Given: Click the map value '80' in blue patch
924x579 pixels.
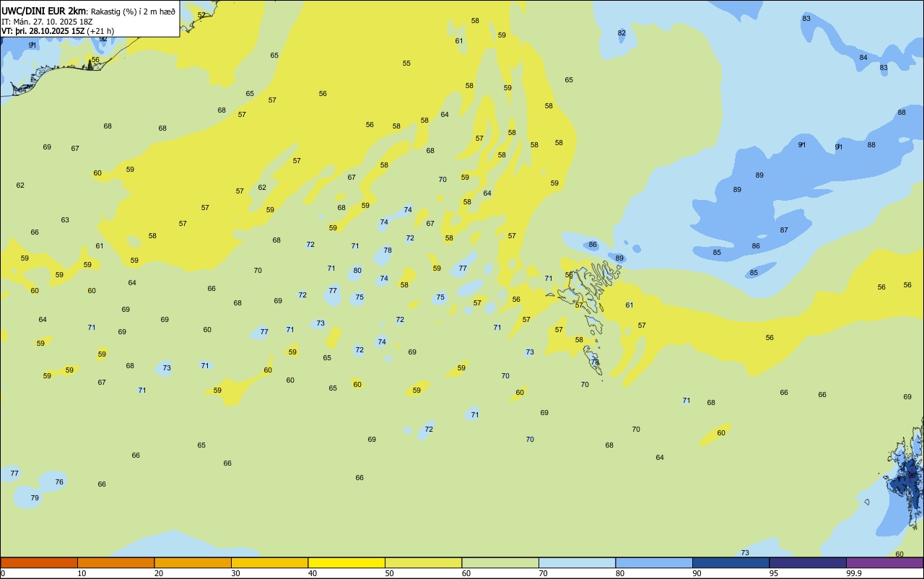Looking at the screenshot, I should pyautogui.click(x=357, y=271).
